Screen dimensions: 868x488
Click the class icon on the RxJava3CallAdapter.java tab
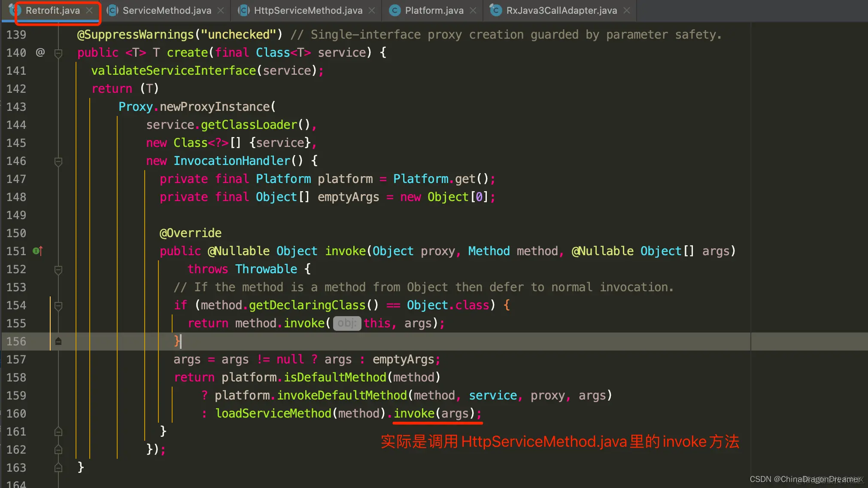[x=496, y=10]
